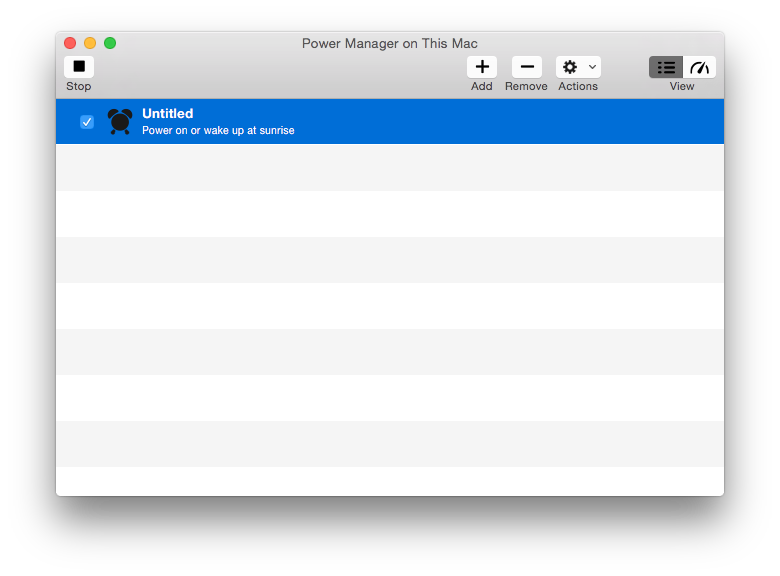Minimize the window with yellow button
The height and width of the screenshot is (576, 780).
click(x=90, y=43)
